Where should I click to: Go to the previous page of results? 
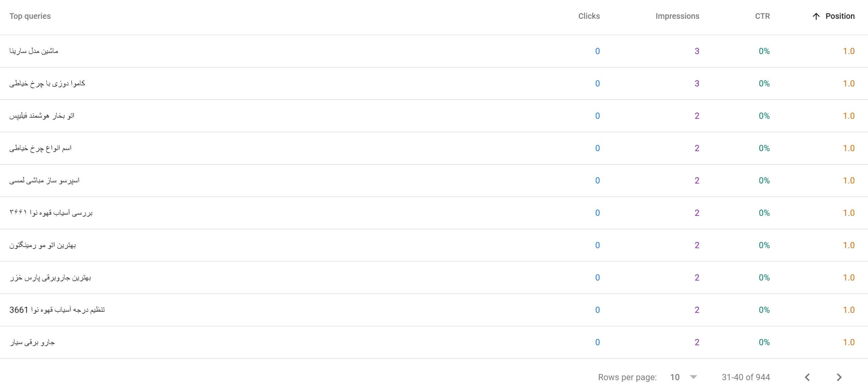click(807, 377)
